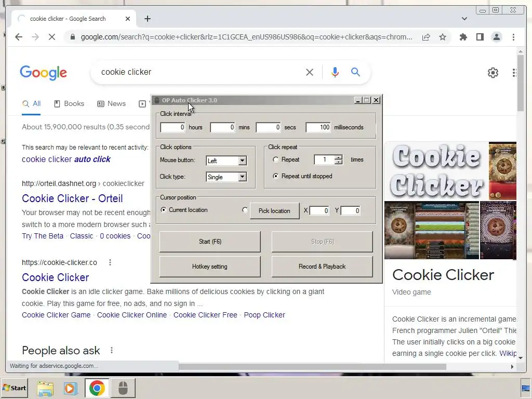This screenshot has height=399, width=532.
Task: Clear the Google search box with X
Action: [x=310, y=72]
